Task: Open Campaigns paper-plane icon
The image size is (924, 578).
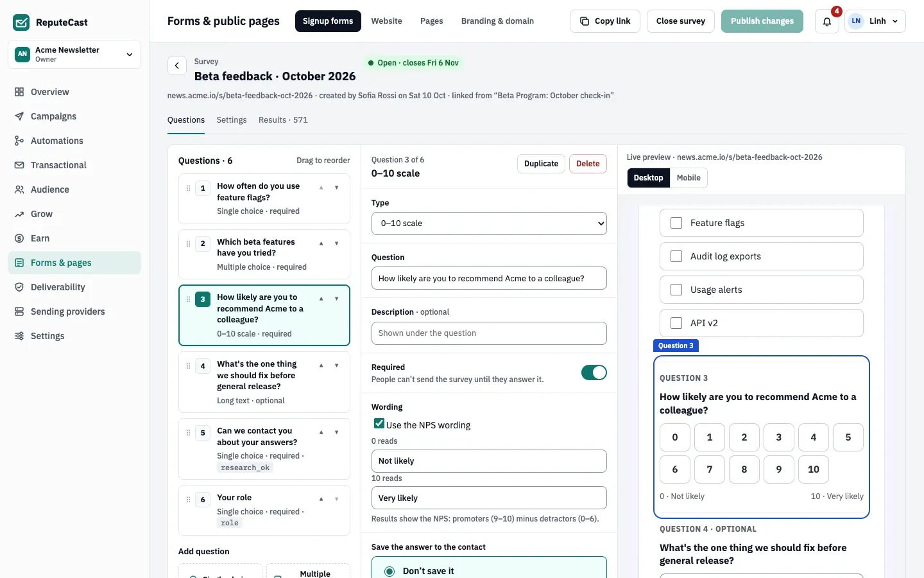Action: tap(19, 116)
